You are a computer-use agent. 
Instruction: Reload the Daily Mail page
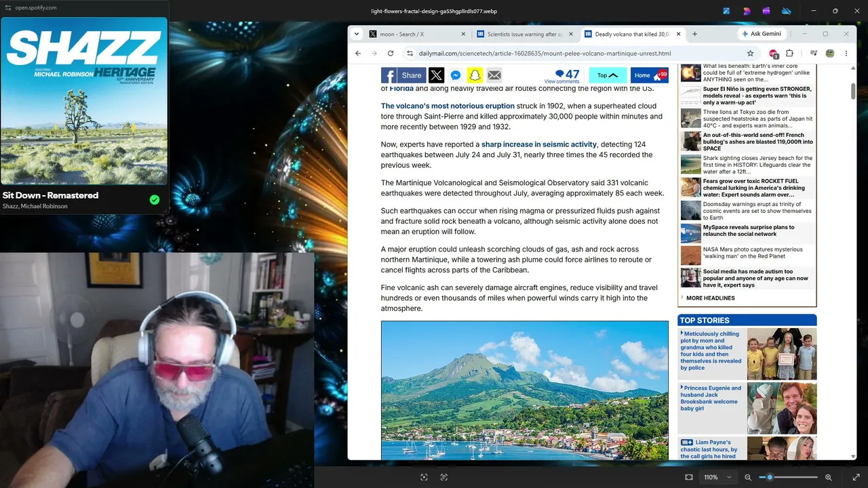point(391,54)
